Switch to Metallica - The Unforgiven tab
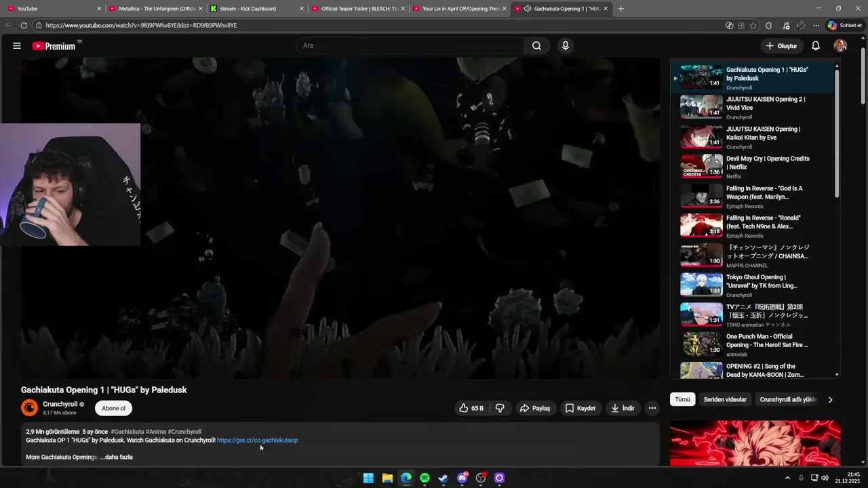868x488 pixels. 156,9
